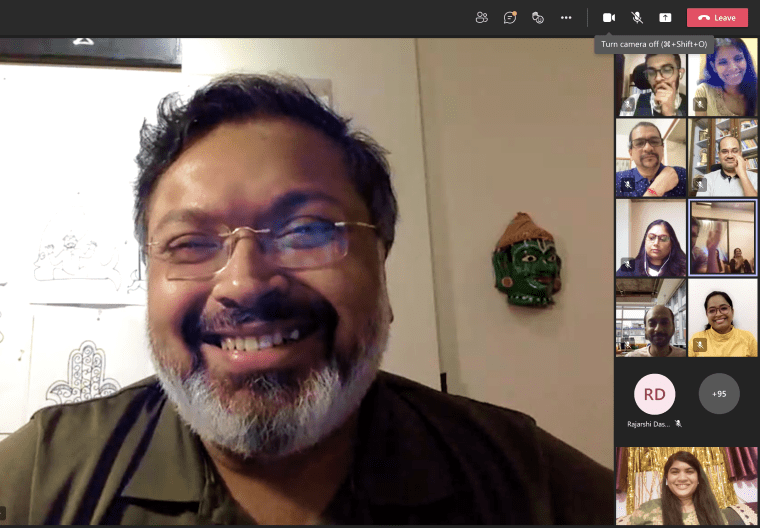Viewport: 760px width, 528px height.
Task: Click the muted mic icon beside Rajarshi Das
Action: point(678,424)
